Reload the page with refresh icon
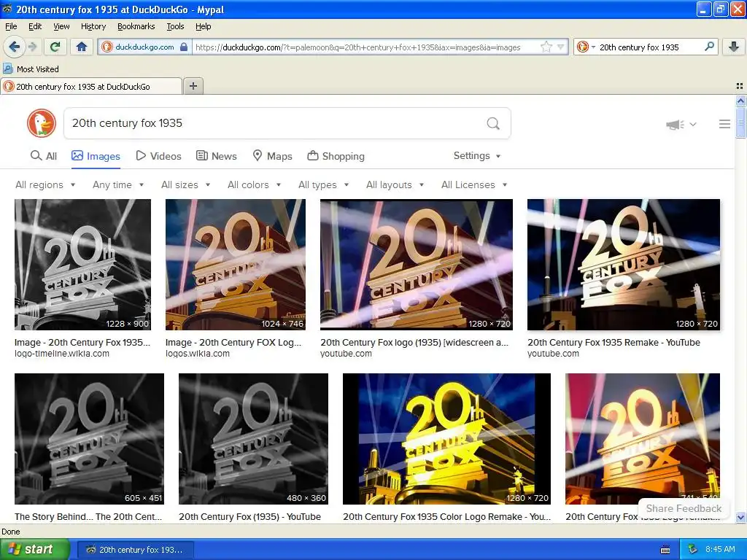Image resolution: width=747 pixels, height=560 pixels. 55,47
